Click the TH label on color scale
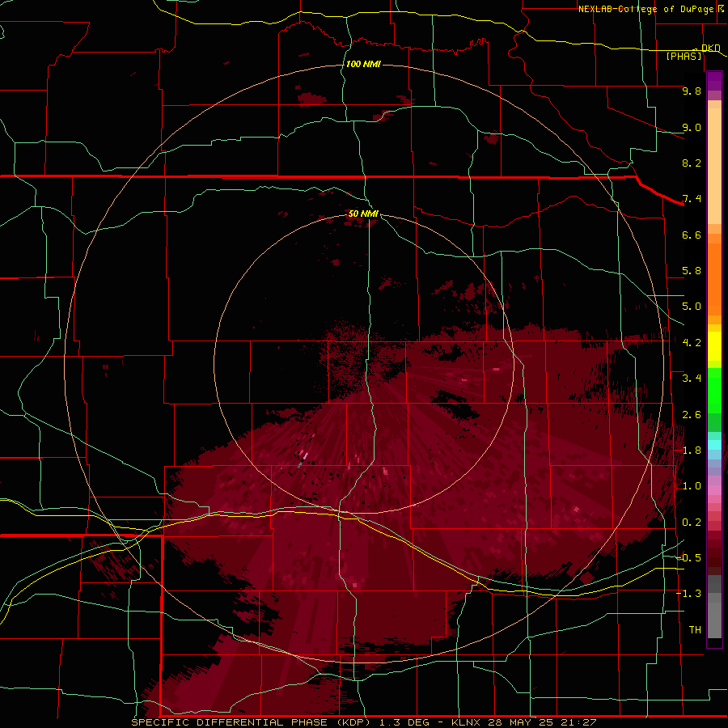Image resolution: width=728 pixels, height=728 pixels. [x=695, y=630]
